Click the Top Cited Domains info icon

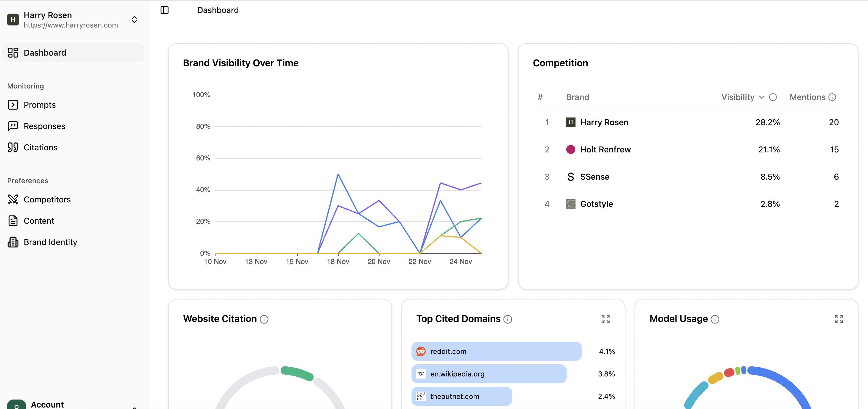click(508, 319)
